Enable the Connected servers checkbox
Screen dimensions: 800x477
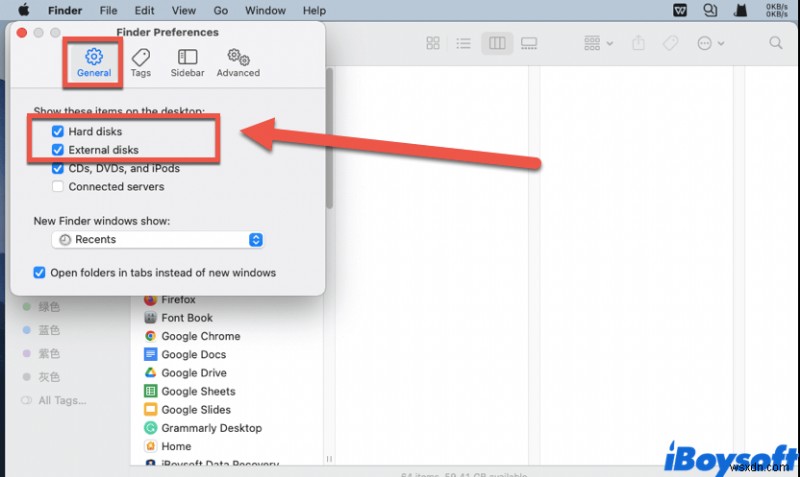pos(58,186)
